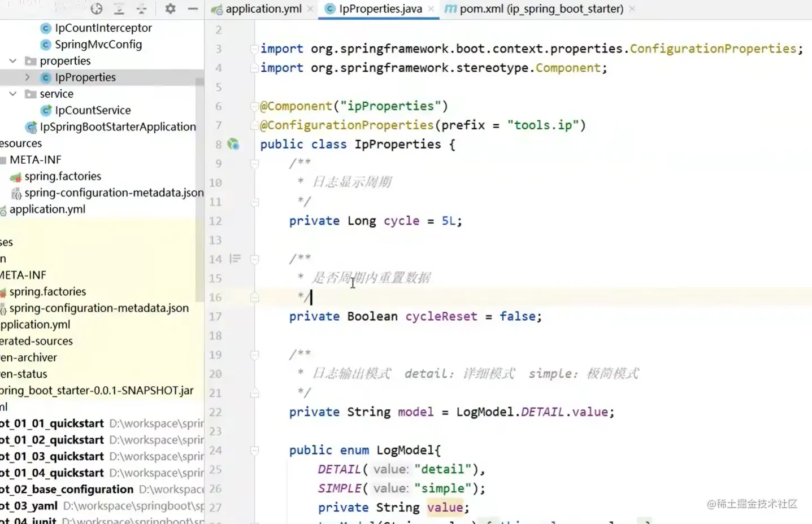This screenshot has width=812, height=524.
Task: Click the 5L value on line 12
Action: click(449, 221)
